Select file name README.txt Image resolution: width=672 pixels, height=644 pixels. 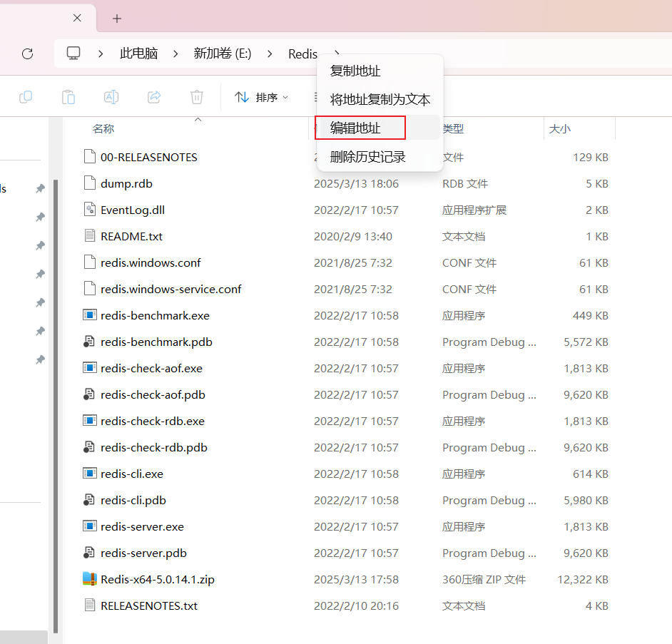(131, 237)
